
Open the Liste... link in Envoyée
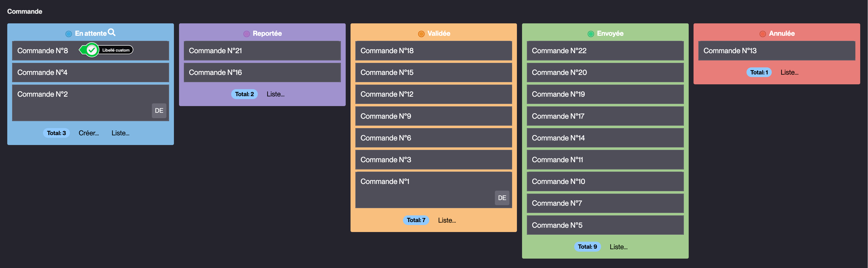pos(618,247)
